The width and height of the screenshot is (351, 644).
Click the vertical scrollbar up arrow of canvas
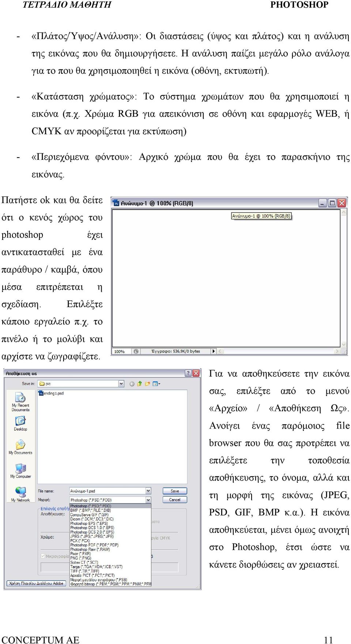click(x=344, y=212)
